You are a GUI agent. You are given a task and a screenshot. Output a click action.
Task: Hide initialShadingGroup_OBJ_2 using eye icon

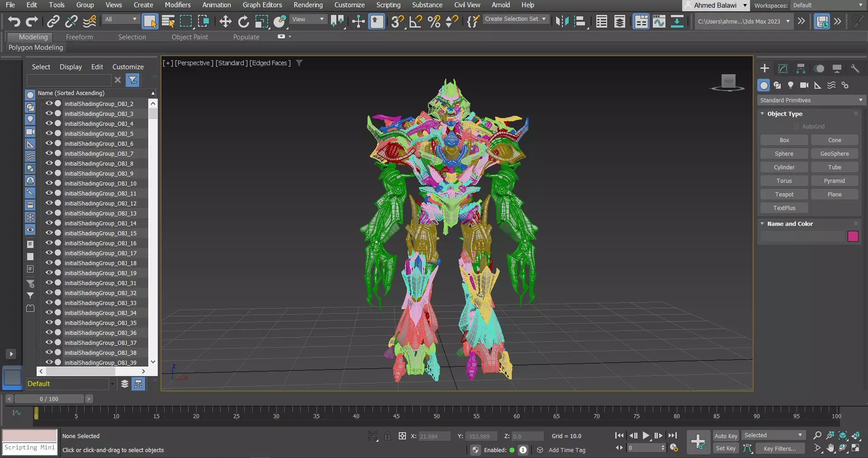pos(49,103)
